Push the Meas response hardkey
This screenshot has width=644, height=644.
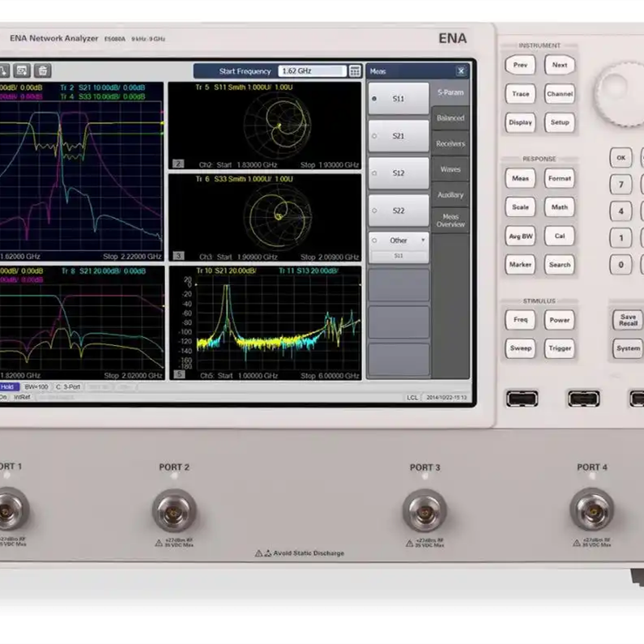point(520,178)
